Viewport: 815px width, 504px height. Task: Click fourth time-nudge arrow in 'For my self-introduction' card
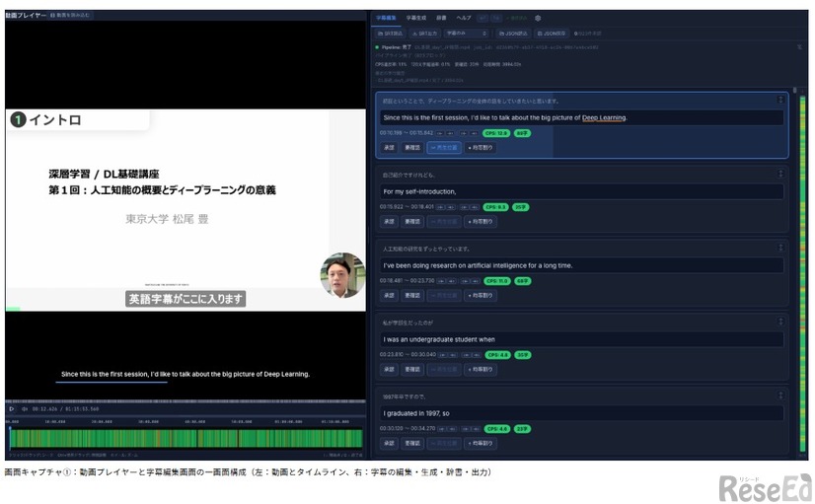tap(474, 207)
